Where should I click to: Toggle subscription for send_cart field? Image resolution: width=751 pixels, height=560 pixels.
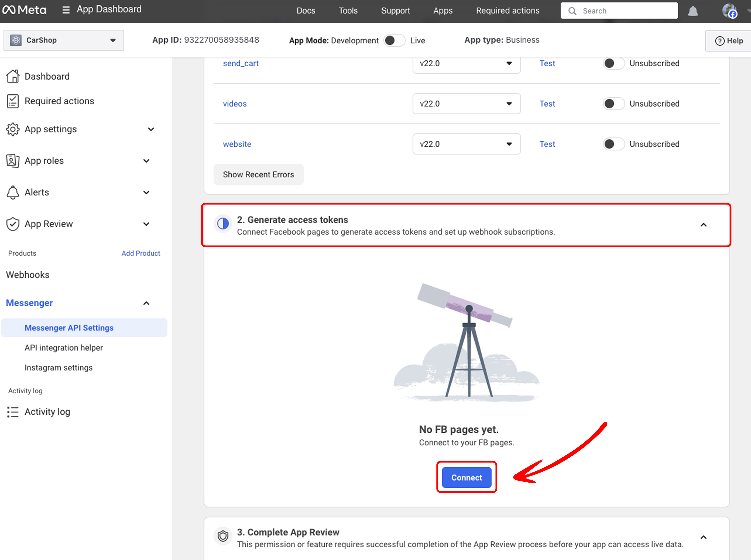point(614,63)
